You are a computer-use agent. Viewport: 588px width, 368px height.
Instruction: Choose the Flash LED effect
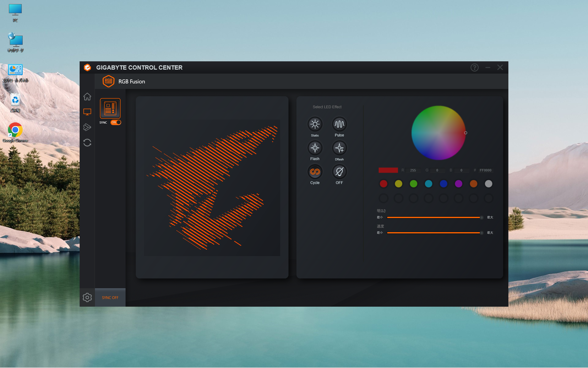pos(315,148)
